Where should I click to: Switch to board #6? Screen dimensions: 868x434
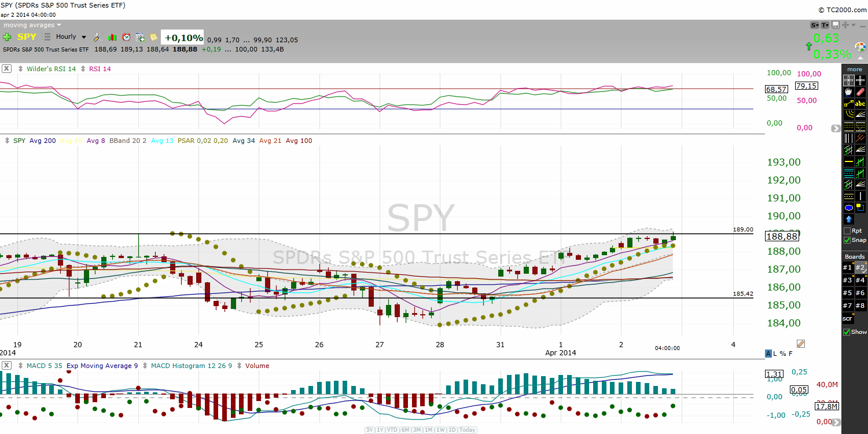tap(860, 293)
